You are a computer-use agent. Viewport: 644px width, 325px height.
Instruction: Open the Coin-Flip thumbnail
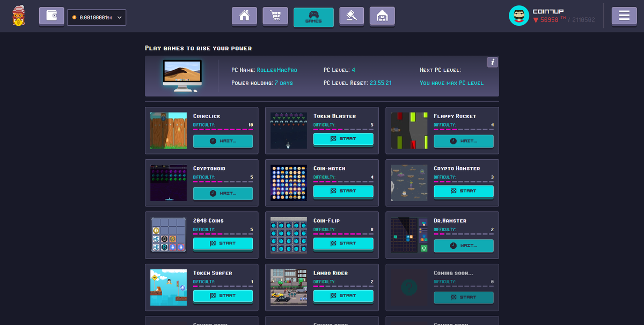click(x=289, y=235)
